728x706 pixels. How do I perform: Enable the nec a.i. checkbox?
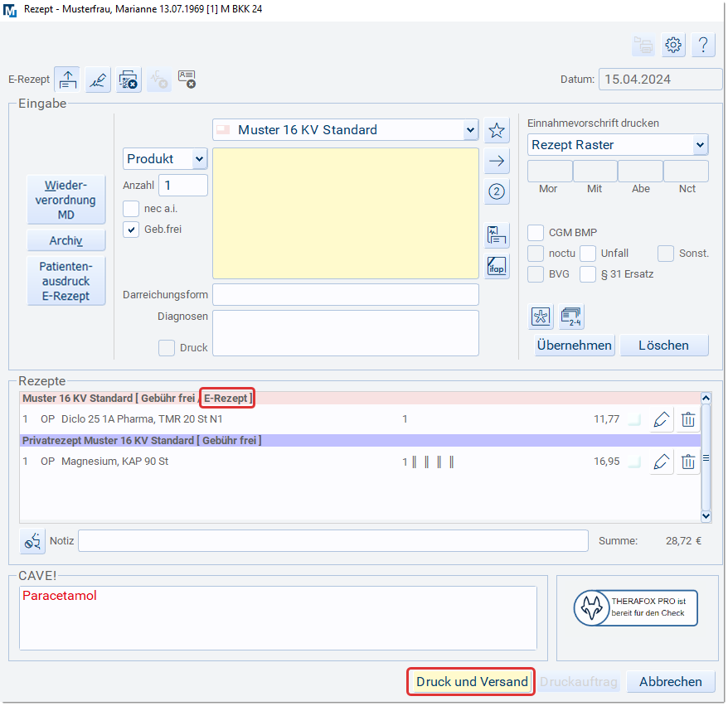click(x=131, y=208)
